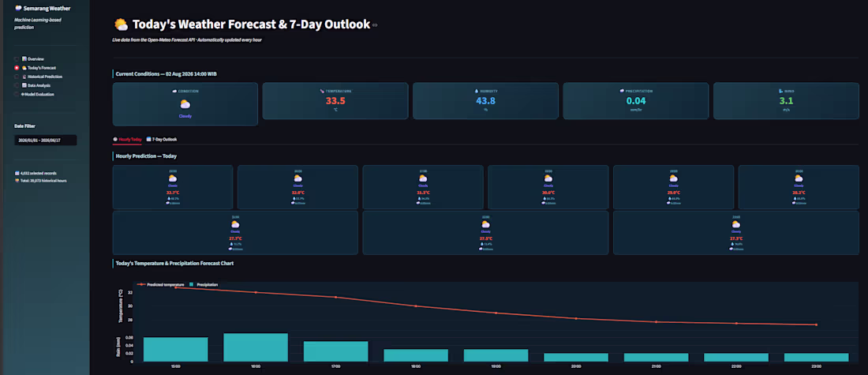Click the icon beside '4,032 selected records'
The width and height of the screenshot is (868, 375).
click(x=17, y=174)
